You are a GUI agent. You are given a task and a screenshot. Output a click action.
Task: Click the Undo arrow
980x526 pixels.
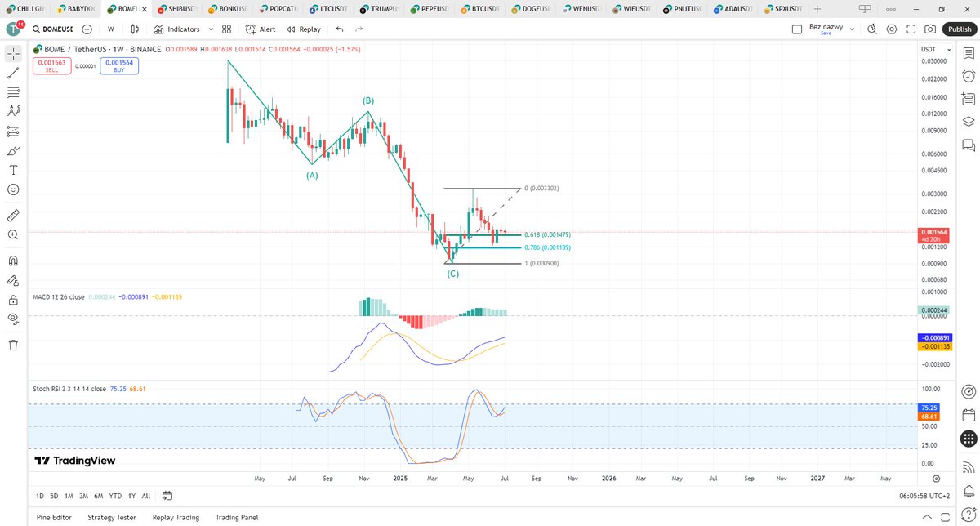(x=340, y=29)
